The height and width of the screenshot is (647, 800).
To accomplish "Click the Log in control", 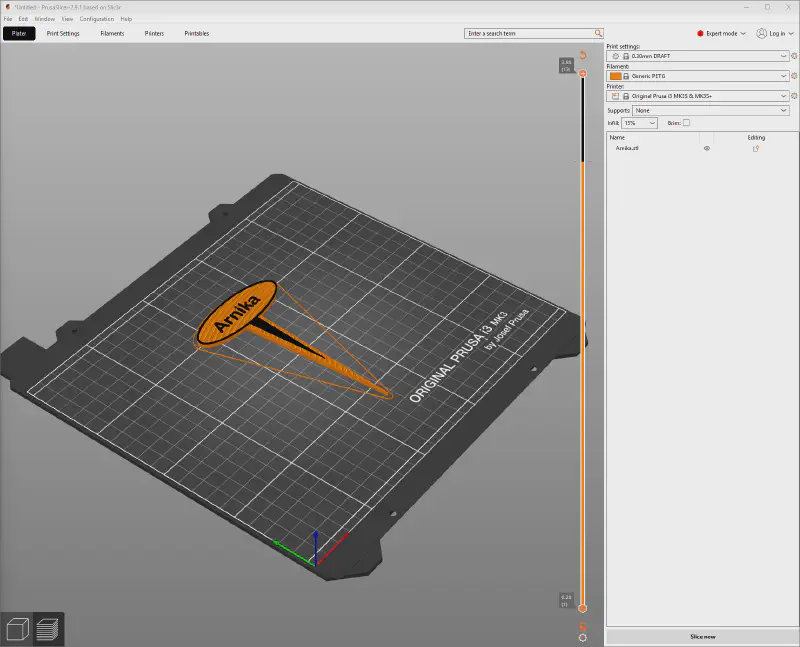I will tap(774, 33).
